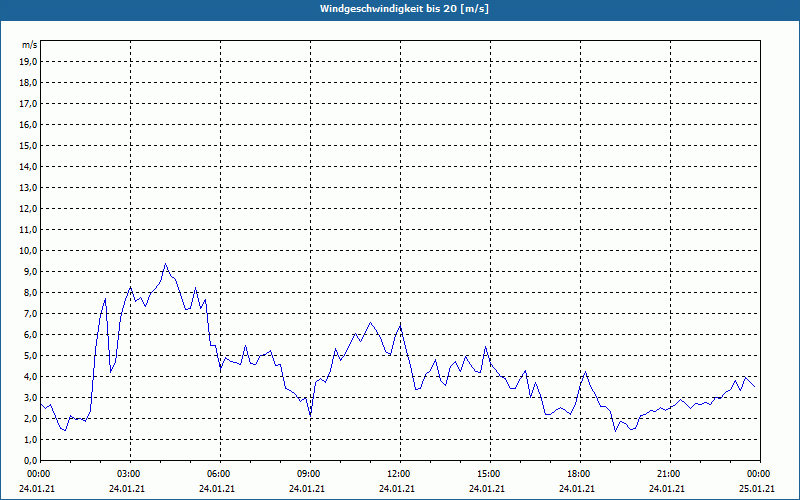Pick the "14,0" axis tick label
Screen dimensions: 800x500
point(28,166)
